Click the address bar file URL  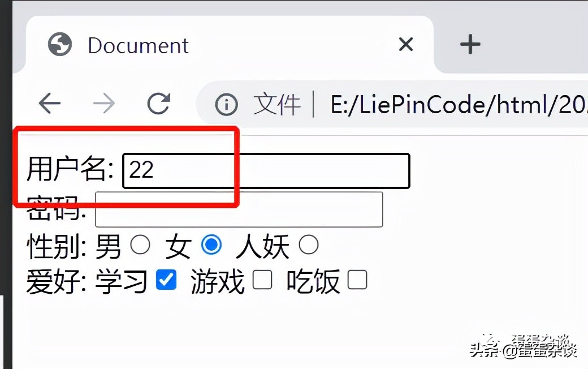click(x=459, y=104)
